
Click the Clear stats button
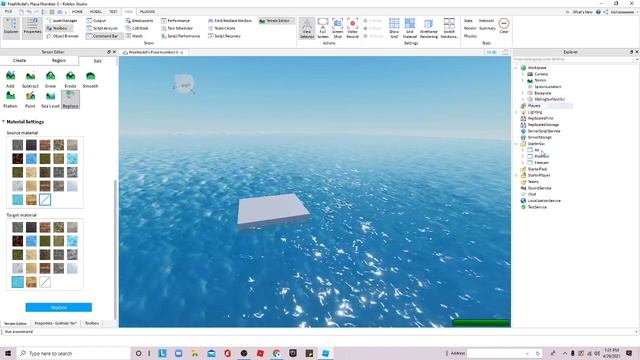tap(504, 26)
